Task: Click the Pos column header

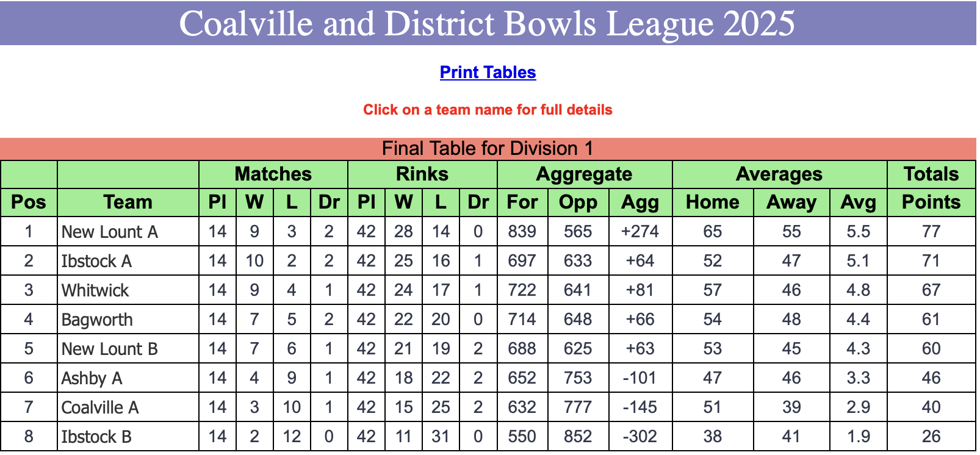Action: coord(29,202)
